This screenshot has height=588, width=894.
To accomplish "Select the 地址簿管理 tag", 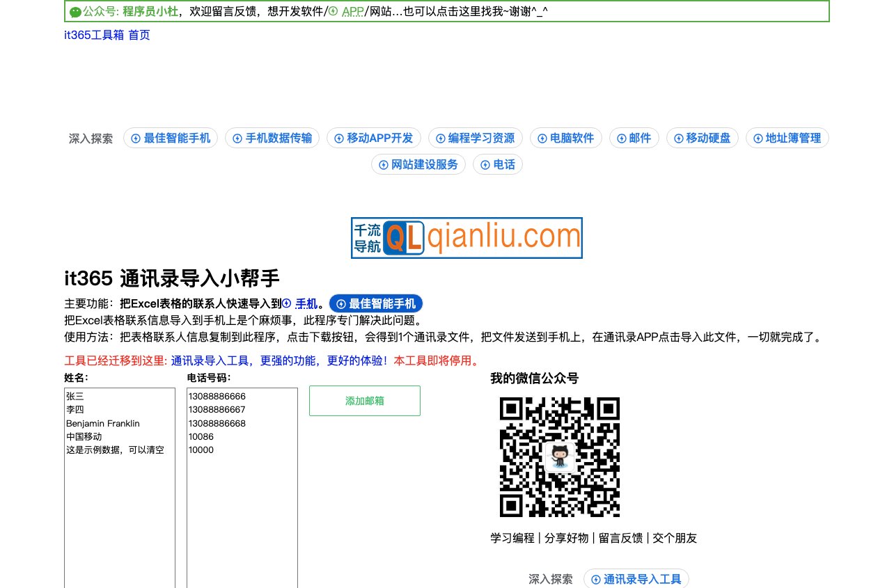I will point(787,138).
